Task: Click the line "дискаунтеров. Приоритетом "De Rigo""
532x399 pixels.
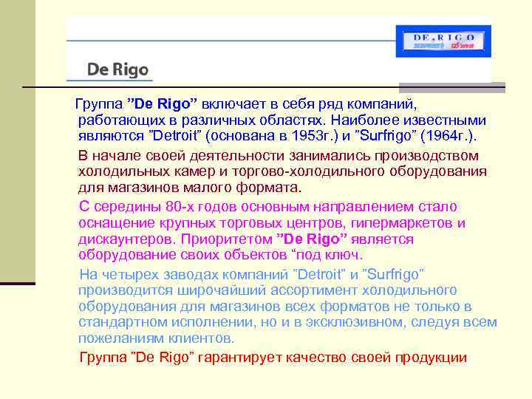Action: point(246,239)
